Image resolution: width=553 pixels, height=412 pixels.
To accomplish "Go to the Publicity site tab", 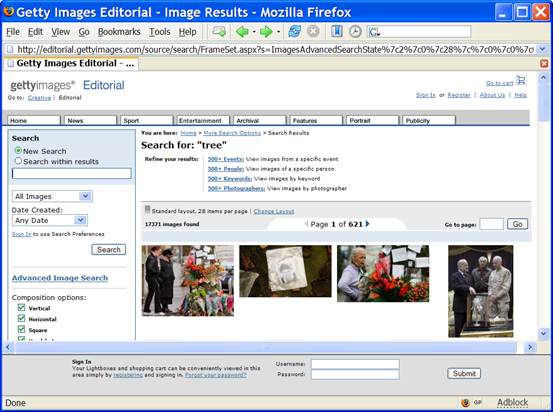I will click(429, 120).
